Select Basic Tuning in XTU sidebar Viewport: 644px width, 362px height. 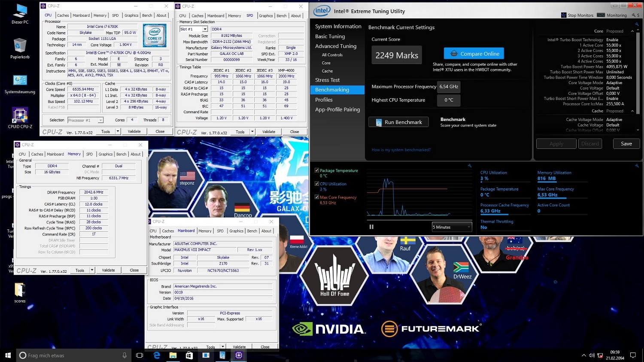point(330,36)
